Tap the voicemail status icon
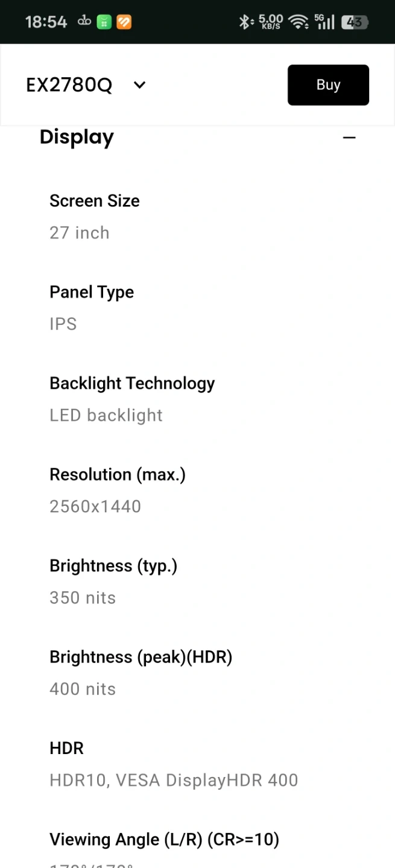The height and width of the screenshot is (868, 395). 84,22
